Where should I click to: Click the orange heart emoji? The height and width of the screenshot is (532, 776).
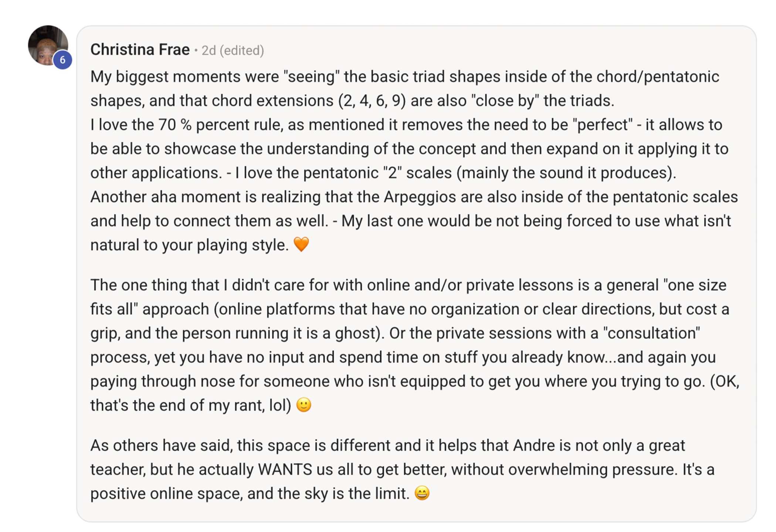coord(301,244)
